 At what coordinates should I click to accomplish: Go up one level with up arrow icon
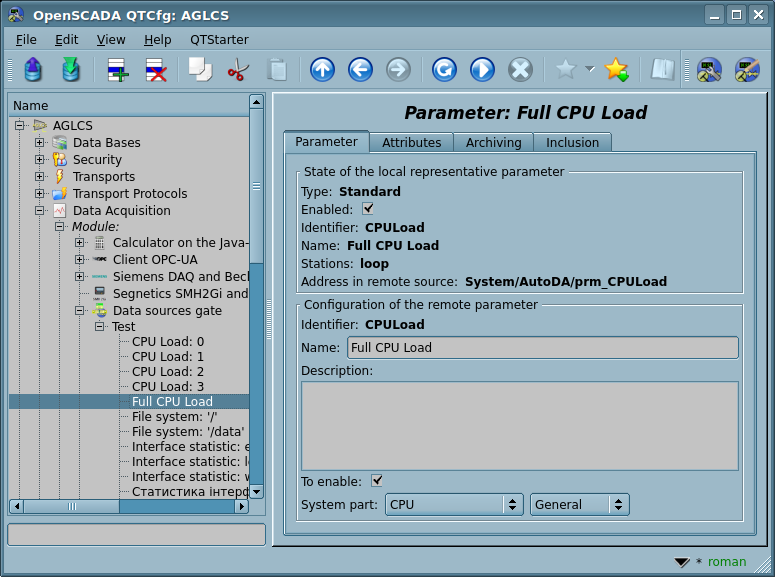(322, 69)
